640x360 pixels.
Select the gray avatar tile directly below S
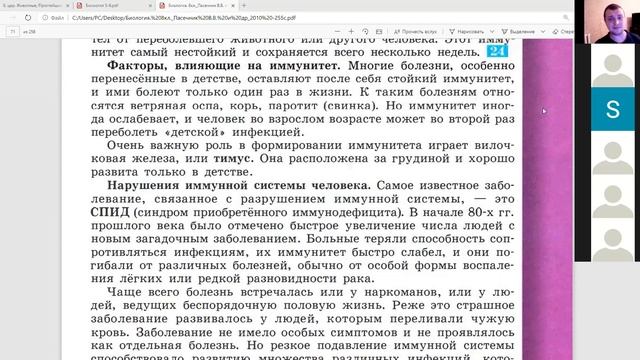(x=613, y=153)
